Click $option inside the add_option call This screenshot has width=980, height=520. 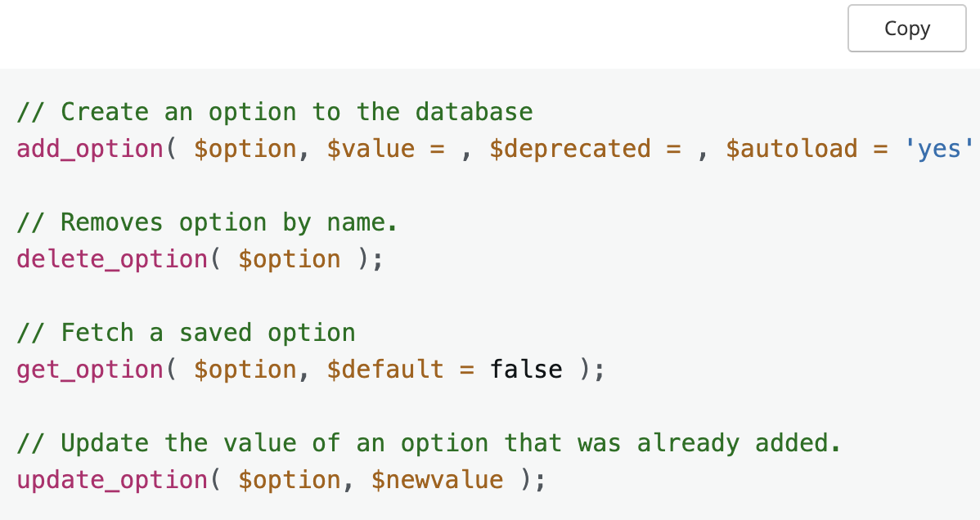tap(245, 149)
